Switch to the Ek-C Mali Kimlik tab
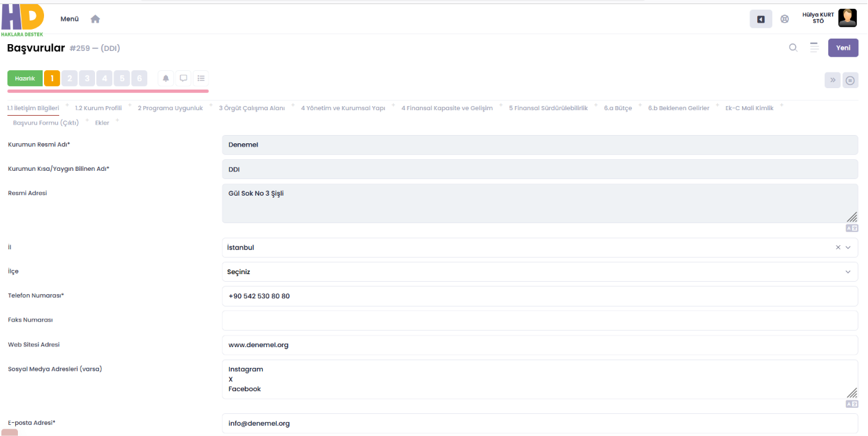Image resolution: width=868 pixels, height=436 pixels. 750,108
